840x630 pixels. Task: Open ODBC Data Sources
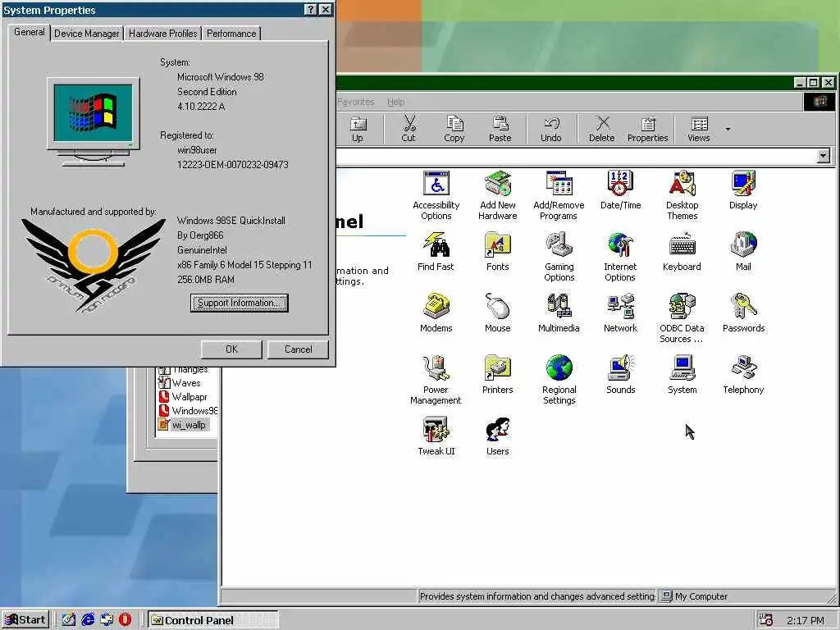[x=682, y=319]
